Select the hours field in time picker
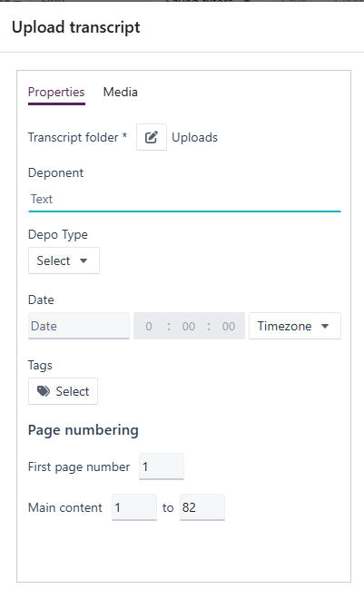The height and width of the screenshot is (599, 364). (149, 326)
